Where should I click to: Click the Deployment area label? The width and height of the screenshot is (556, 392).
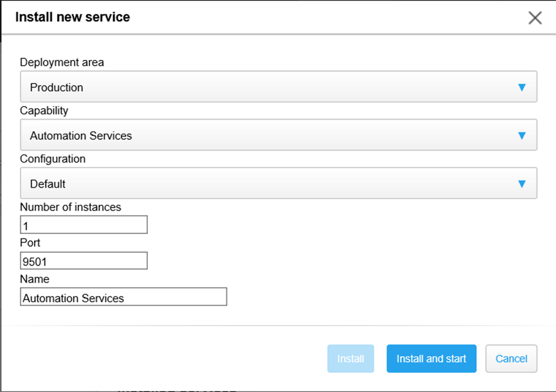62,62
